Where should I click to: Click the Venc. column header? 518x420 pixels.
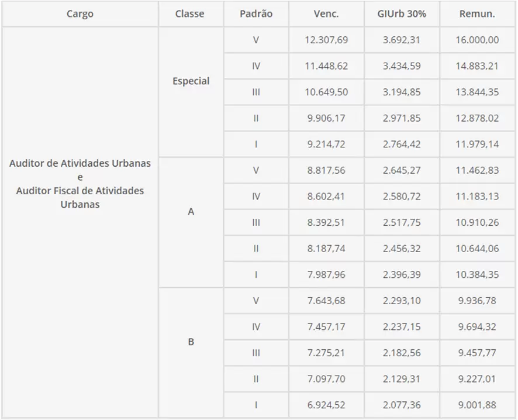[x=326, y=14]
